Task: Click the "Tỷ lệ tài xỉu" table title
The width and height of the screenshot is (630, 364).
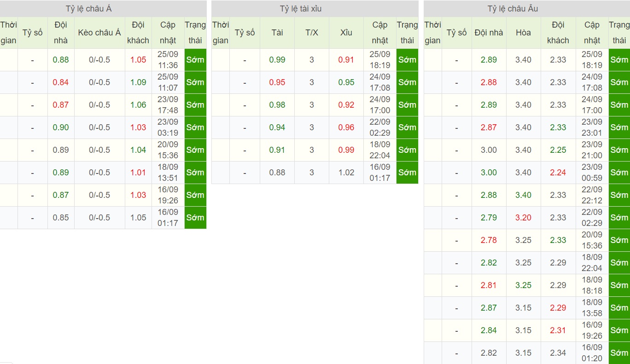Action: pos(301,9)
